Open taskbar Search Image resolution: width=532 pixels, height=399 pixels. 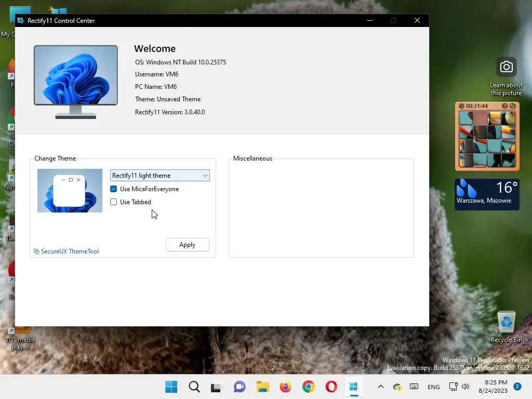194,387
